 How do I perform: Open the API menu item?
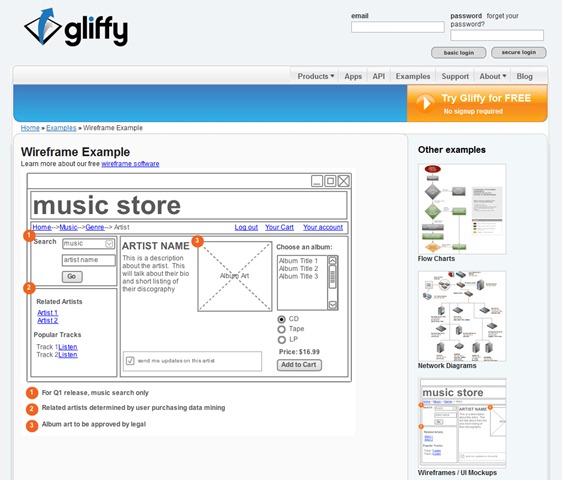(x=378, y=76)
